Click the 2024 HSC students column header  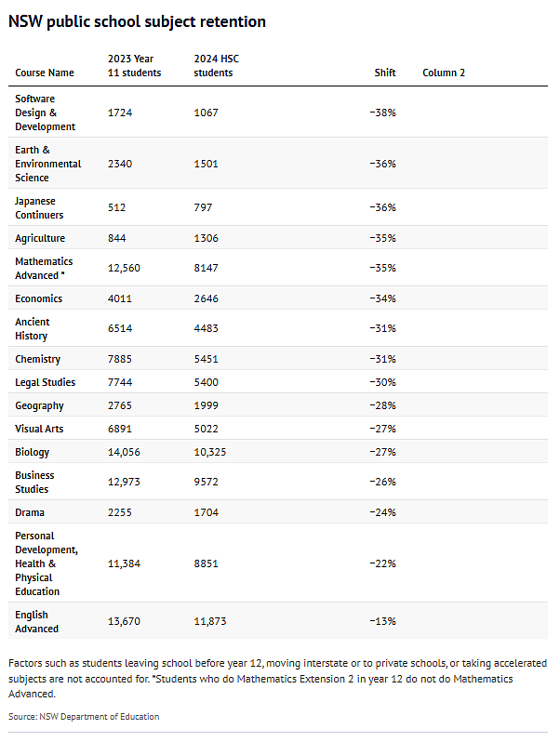point(217,66)
